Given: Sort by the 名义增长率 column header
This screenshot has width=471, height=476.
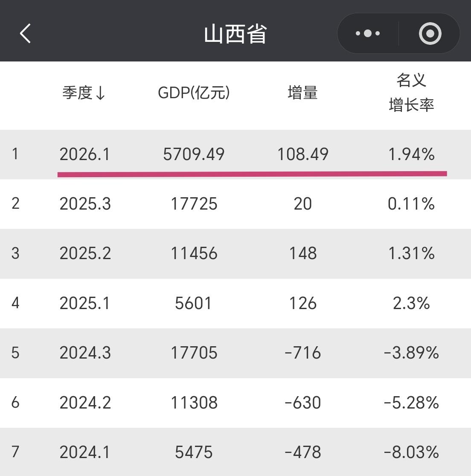Looking at the screenshot, I should 411,94.
